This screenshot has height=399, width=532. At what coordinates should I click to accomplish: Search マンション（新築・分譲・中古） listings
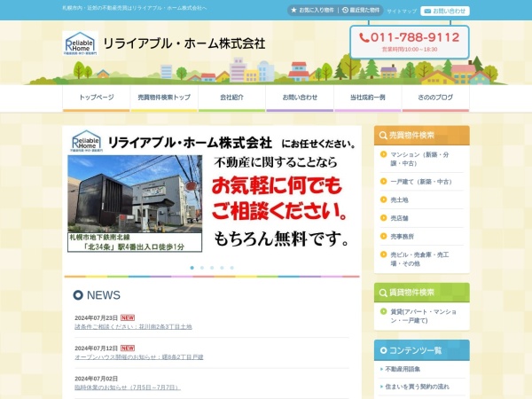coord(419,159)
